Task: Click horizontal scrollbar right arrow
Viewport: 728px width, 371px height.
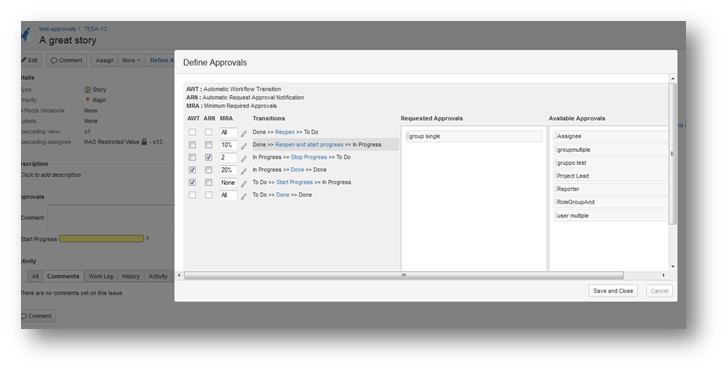Action: tap(663, 275)
